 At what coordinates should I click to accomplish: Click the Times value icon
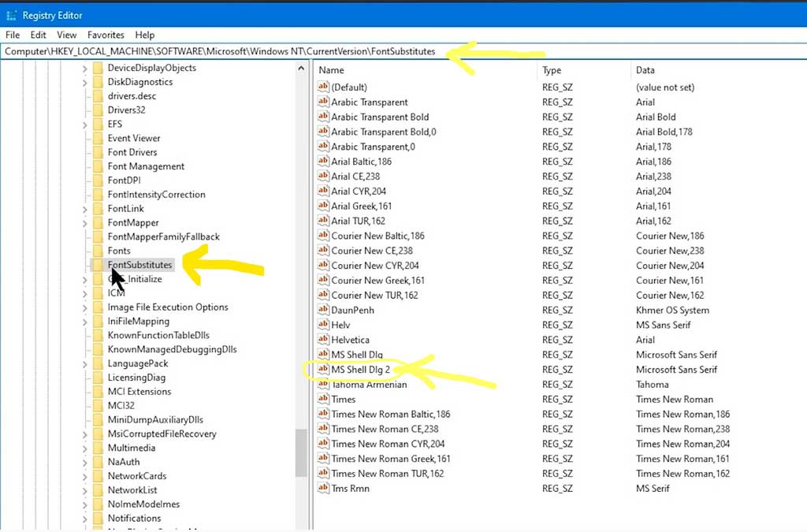pyautogui.click(x=323, y=399)
